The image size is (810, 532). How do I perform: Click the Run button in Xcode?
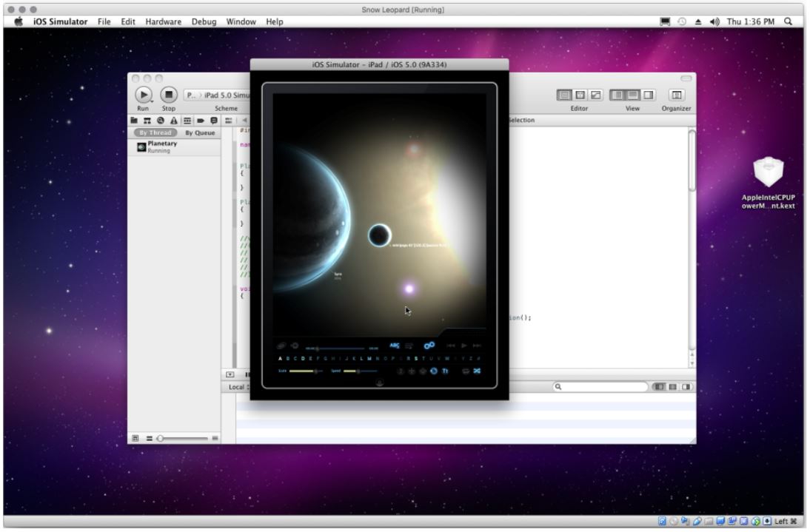144,95
